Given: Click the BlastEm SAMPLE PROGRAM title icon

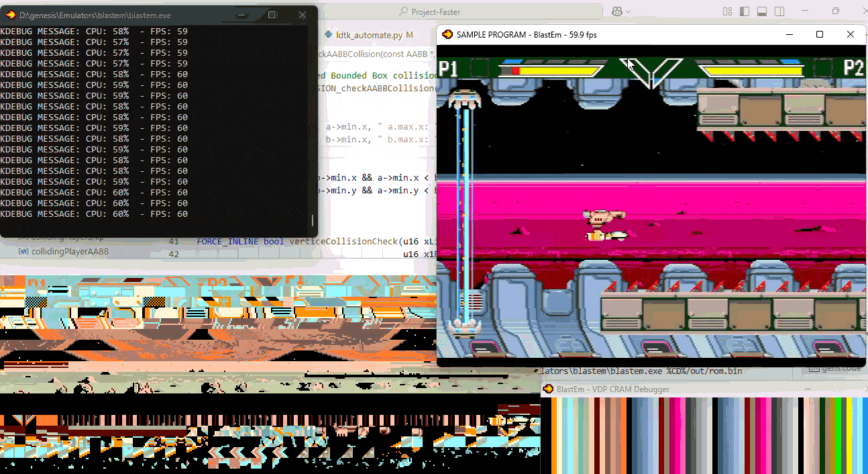Looking at the screenshot, I should (447, 34).
